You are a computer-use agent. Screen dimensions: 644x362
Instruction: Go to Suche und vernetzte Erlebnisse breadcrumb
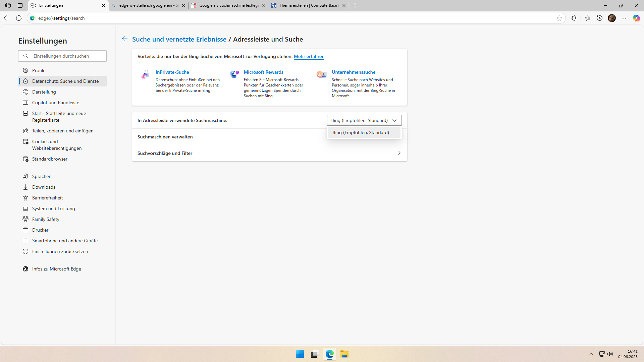coord(179,39)
